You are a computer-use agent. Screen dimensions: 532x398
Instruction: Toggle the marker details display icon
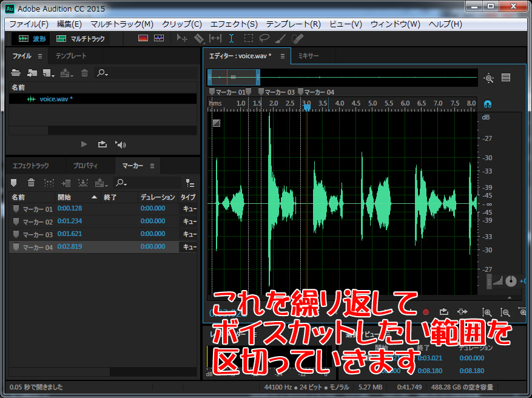(190, 183)
